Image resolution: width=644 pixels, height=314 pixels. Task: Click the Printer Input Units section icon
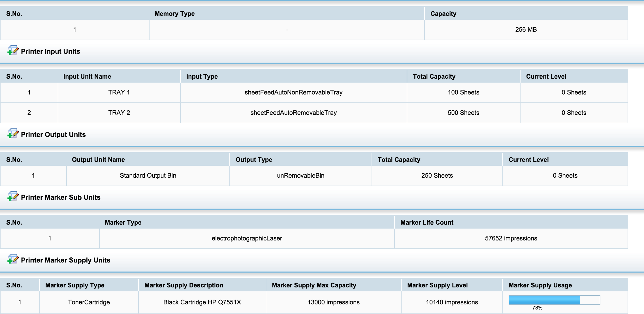pos(13,51)
